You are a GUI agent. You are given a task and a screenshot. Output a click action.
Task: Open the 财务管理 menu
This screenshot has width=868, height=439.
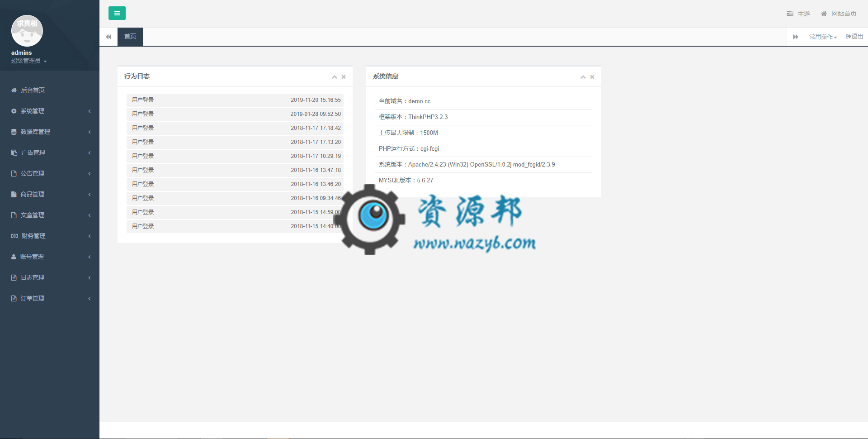[x=50, y=236]
